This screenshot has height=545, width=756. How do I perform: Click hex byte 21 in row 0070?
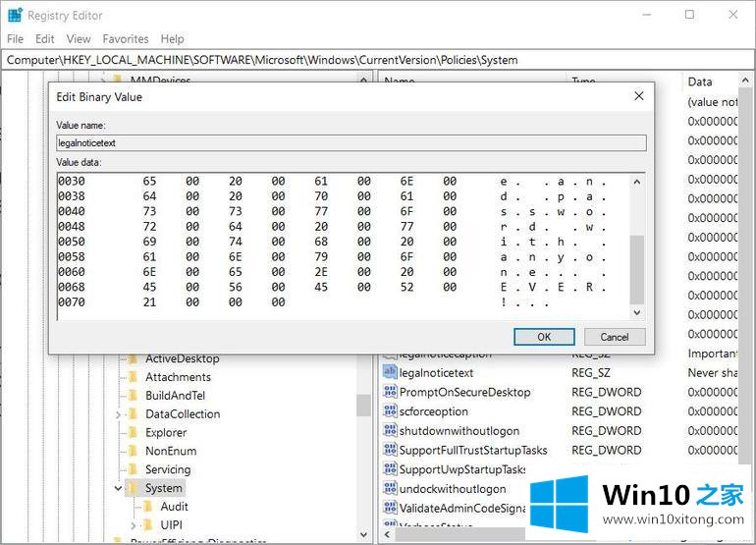click(149, 302)
